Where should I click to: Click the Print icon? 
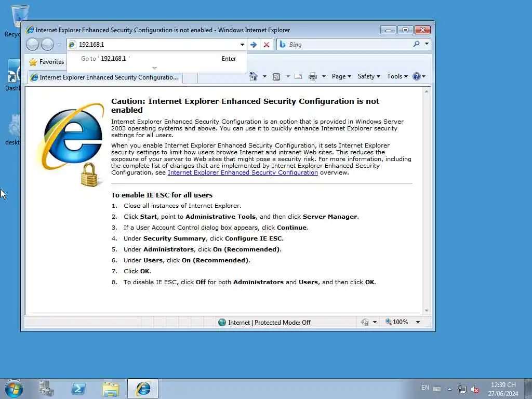pos(312,77)
